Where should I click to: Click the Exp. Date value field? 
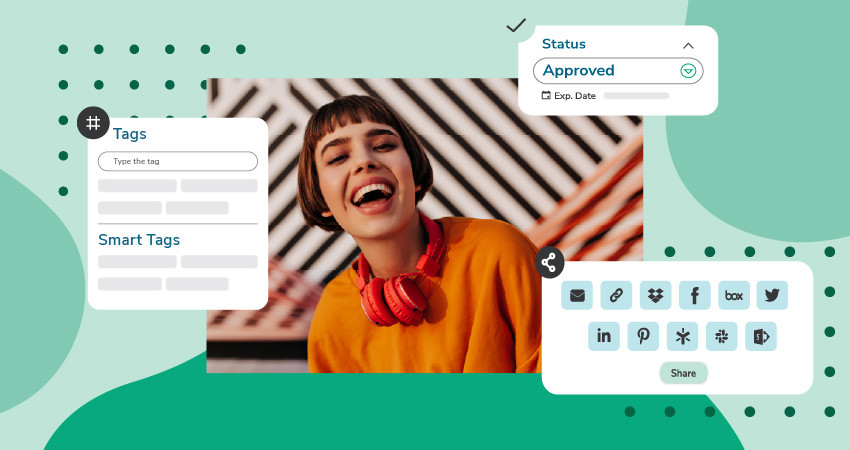pos(636,96)
